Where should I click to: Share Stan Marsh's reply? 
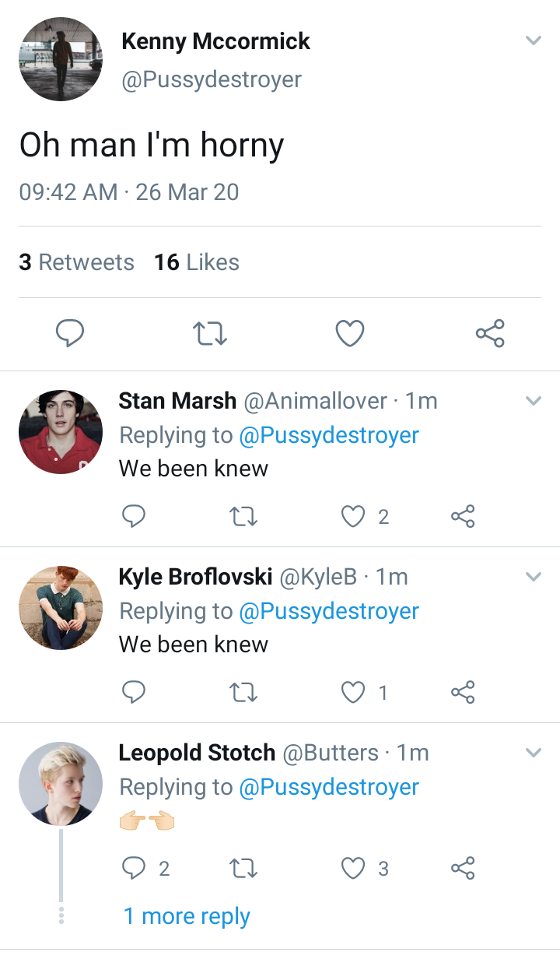point(463,516)
